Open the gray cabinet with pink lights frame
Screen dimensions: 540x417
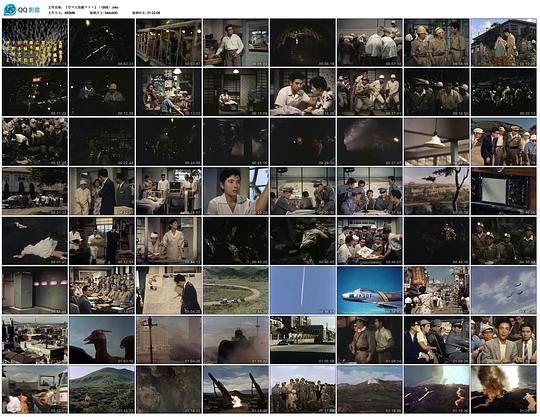(35, 290)
